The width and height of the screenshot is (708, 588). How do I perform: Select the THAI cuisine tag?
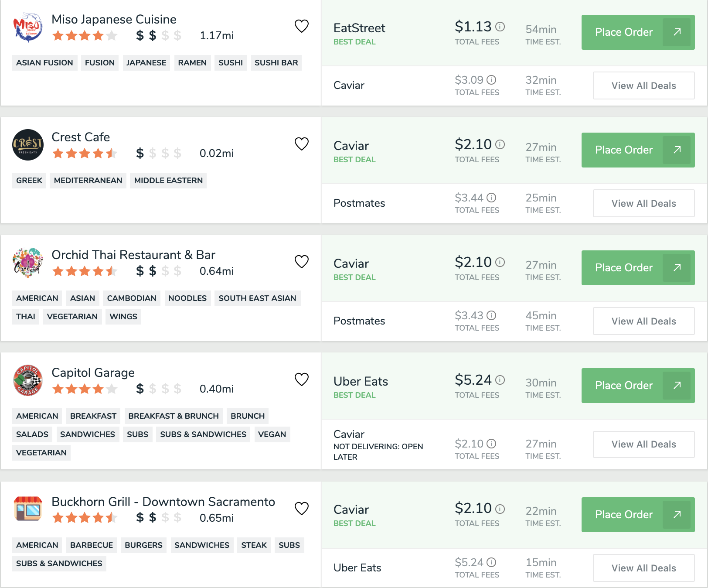click(26, 317)
